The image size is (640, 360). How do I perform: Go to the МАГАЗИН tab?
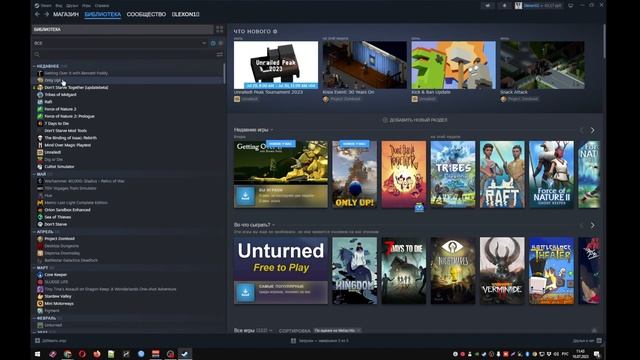point(66,14)
